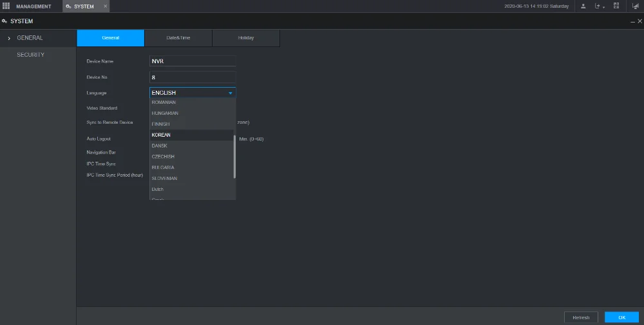Screen dimensions: 644x325
Task: Pick CZECHISH from the language list
Action: pos(192,157)
